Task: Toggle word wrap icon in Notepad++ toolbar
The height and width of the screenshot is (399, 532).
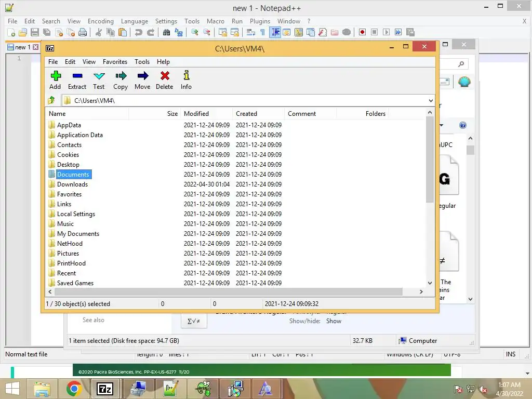Action: click(251, 32)
